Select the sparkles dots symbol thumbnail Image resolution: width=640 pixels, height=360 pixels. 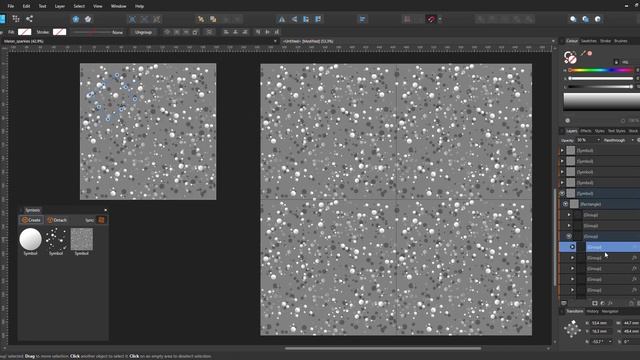56,239
